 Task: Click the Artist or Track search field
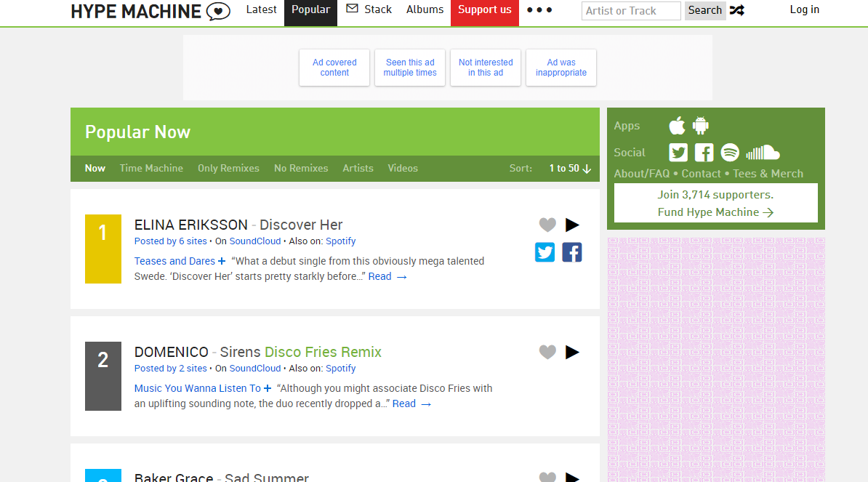631,10
